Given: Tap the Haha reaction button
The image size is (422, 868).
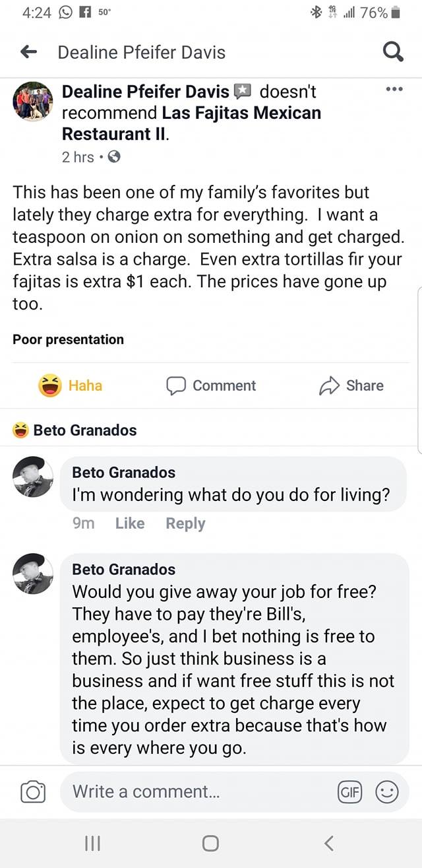Looking at the screenshot, I should 71,385.
